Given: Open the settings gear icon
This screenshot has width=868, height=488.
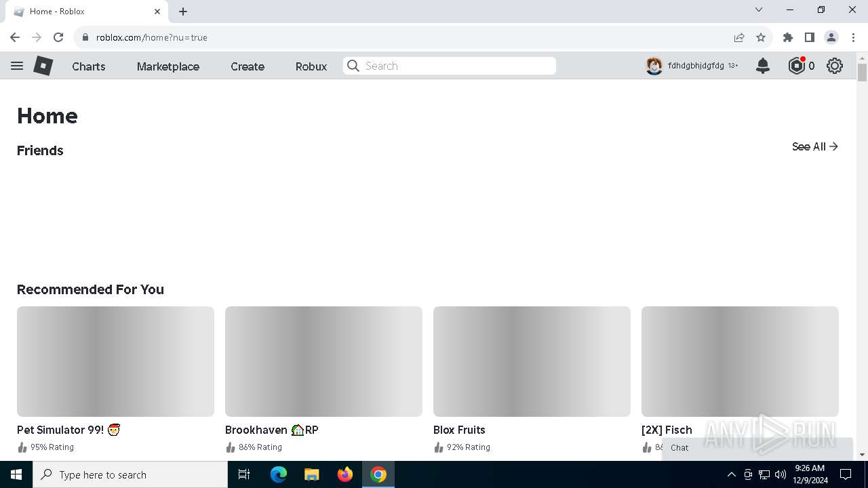Looking at the screenshot, I should pos(835,66).
